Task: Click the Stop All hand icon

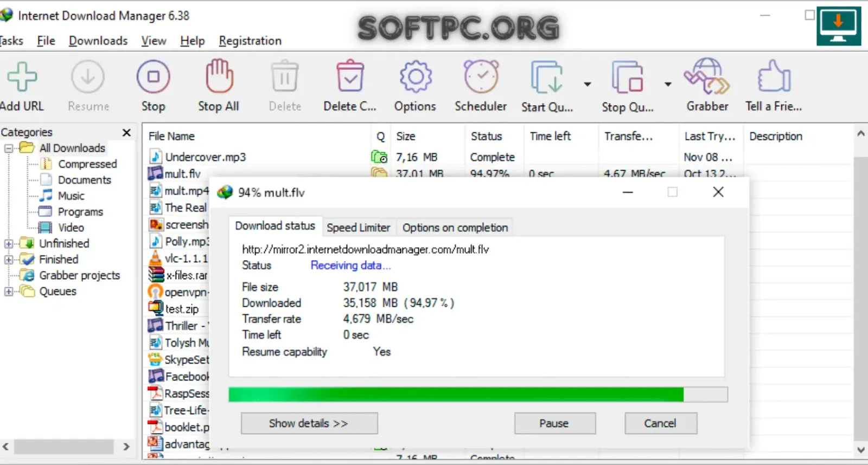Action: (x=219, y=76)
